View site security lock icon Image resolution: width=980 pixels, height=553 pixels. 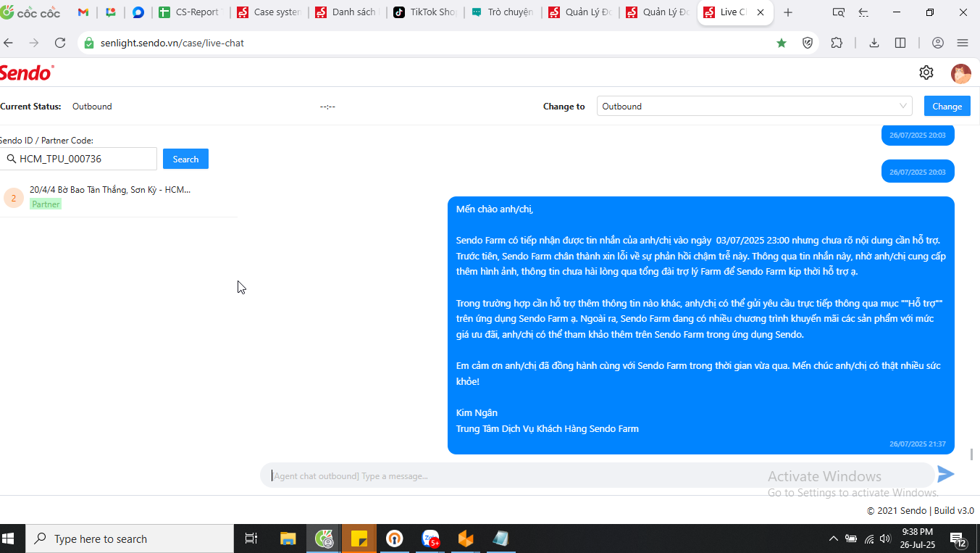(89, 43)
